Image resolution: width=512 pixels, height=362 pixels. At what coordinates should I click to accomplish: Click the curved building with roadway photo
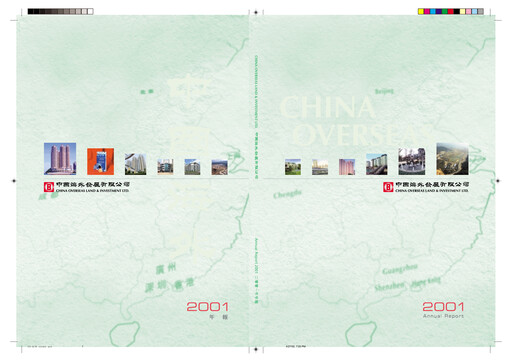[377, 164]
